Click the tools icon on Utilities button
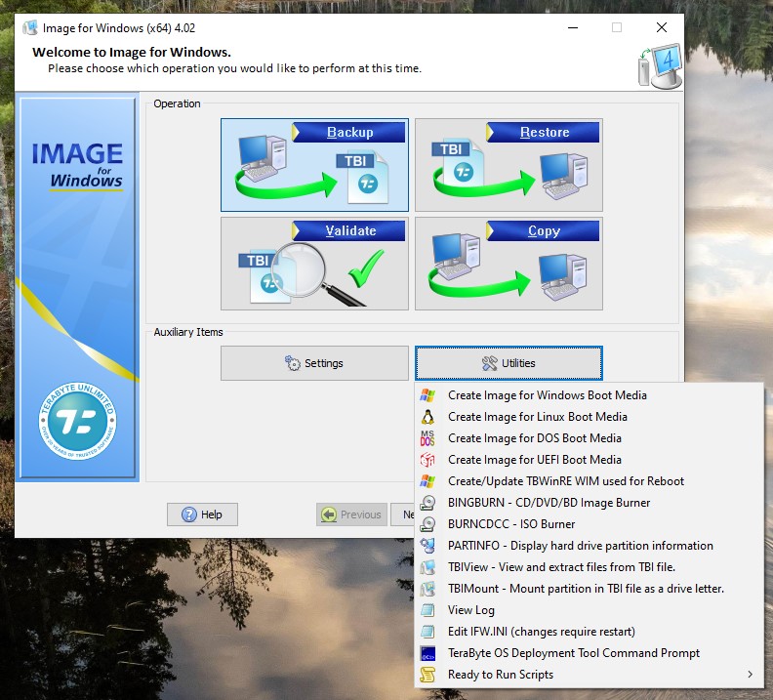The width and height of the screenshot is (773, 700). coord(490,363)
